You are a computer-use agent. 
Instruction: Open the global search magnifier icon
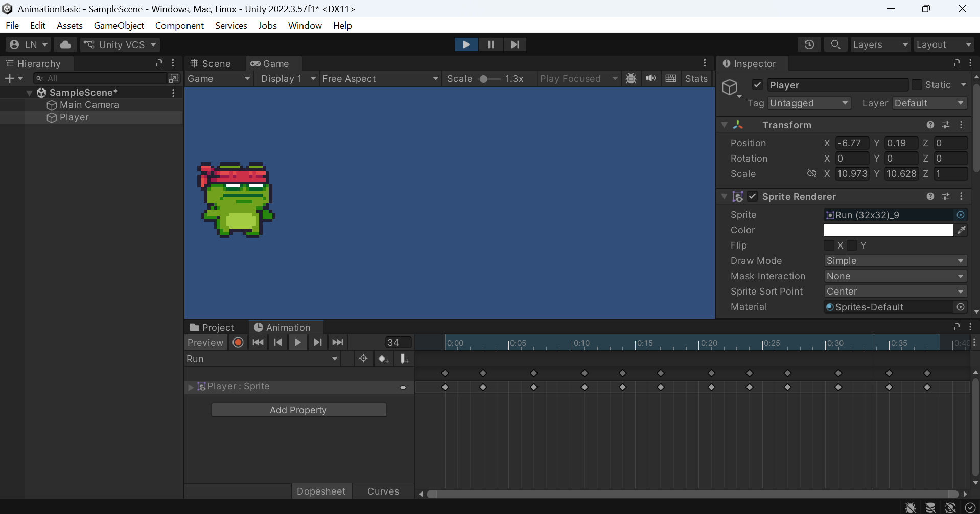coord(836,44)
